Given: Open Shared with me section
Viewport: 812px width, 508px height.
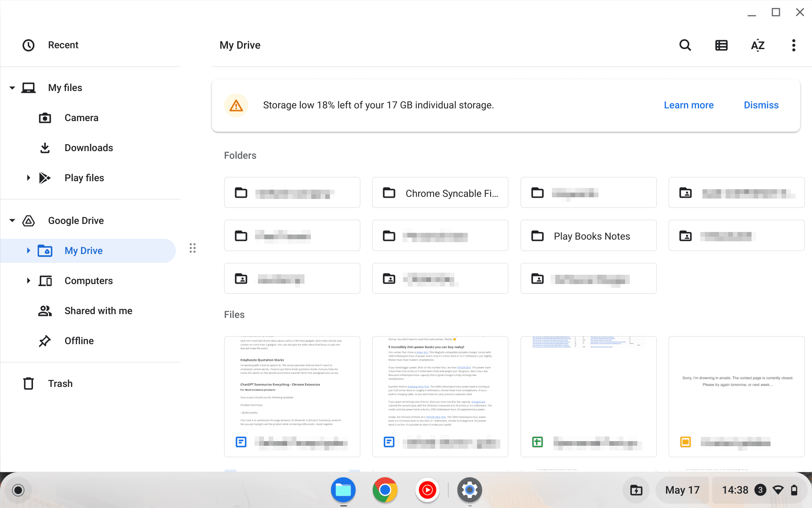Looking at the screenshot, I should point(98,310).
